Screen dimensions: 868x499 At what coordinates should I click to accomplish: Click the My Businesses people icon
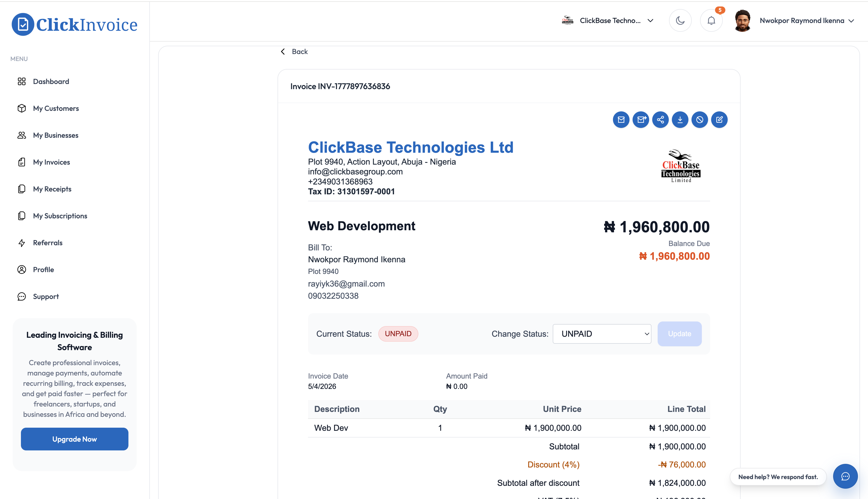[22, 135]
